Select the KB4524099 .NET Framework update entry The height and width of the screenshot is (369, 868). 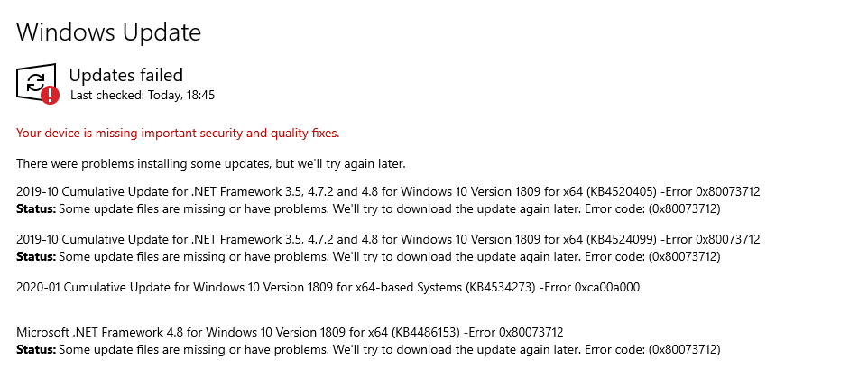pyautogui.click(x=334, y=239)
